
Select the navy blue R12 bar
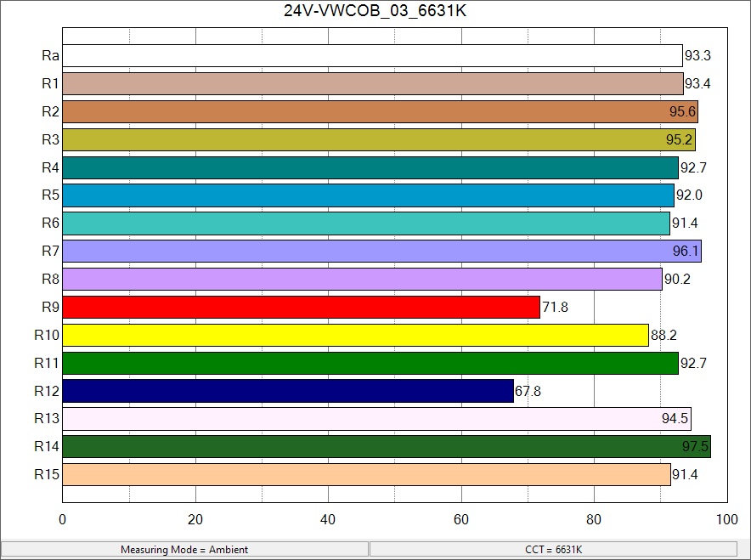click(x=288, y=391)
